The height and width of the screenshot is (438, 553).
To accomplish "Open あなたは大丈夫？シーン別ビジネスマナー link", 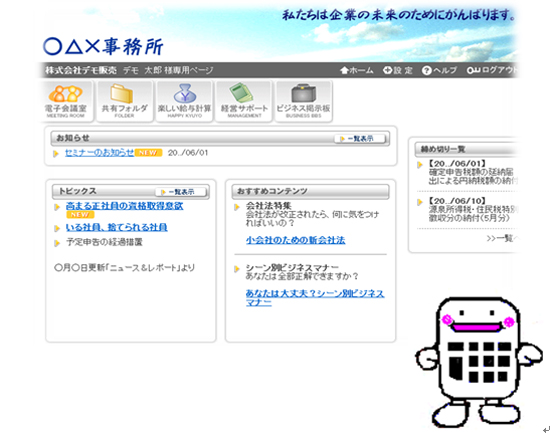I will [315, 298].
